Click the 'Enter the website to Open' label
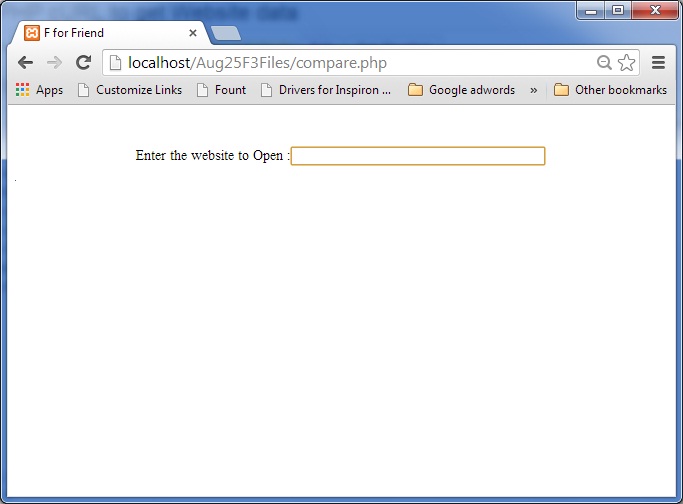 pyautogui.click(x=212, y=155)
